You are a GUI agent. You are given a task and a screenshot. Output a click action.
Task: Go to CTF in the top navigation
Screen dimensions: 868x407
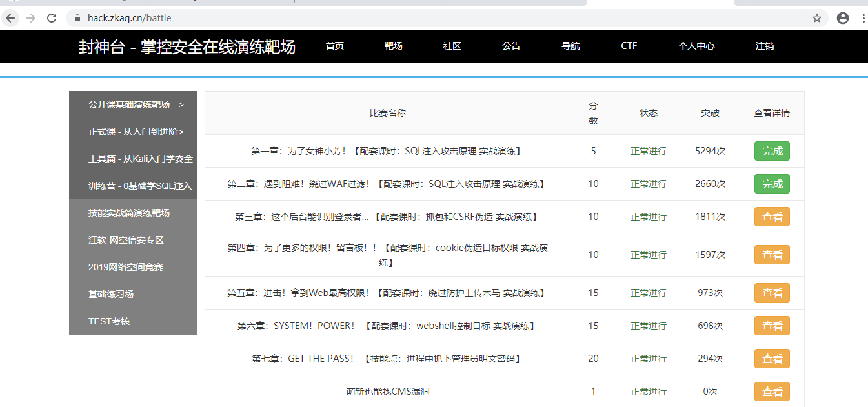click(x=629, y=46)
